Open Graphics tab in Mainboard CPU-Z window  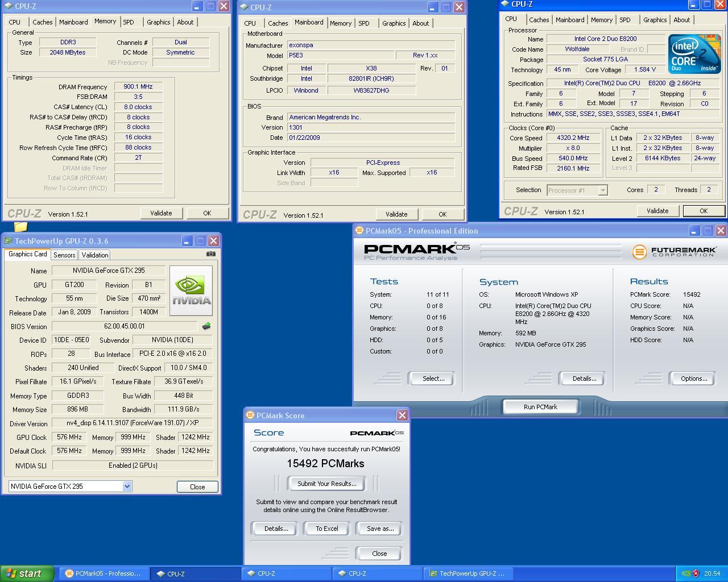pos(394,23)
